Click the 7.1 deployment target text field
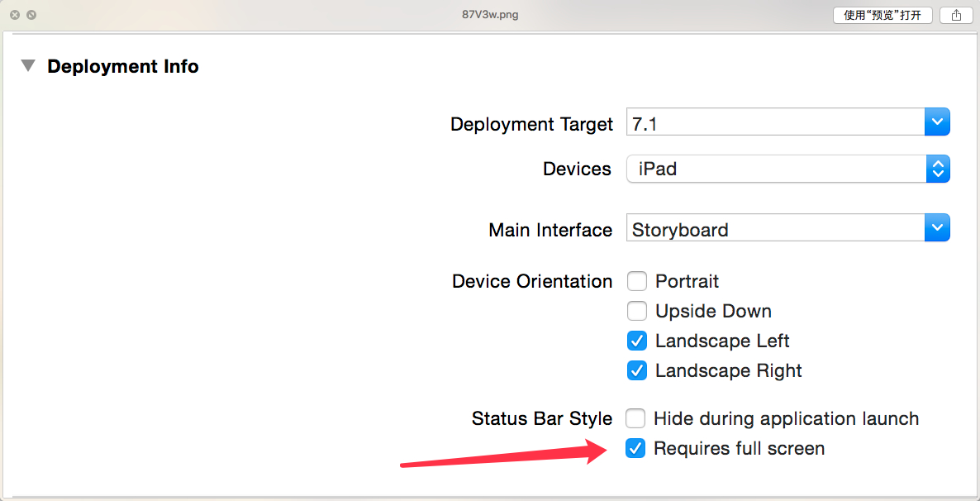Screen dimensions: 980x501 point(774,124)
